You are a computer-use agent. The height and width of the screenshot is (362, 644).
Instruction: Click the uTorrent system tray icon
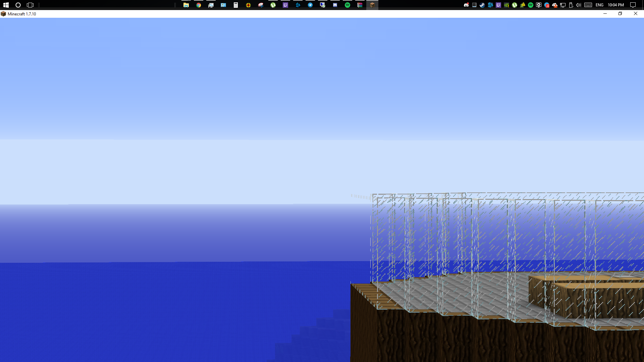[515, 5]
